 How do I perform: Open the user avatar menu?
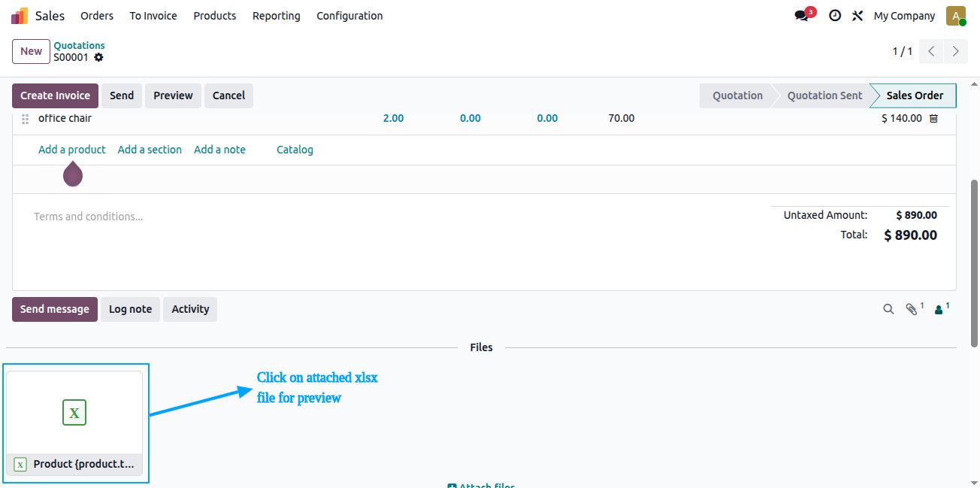pyautogui.click(x=956, y=16)
